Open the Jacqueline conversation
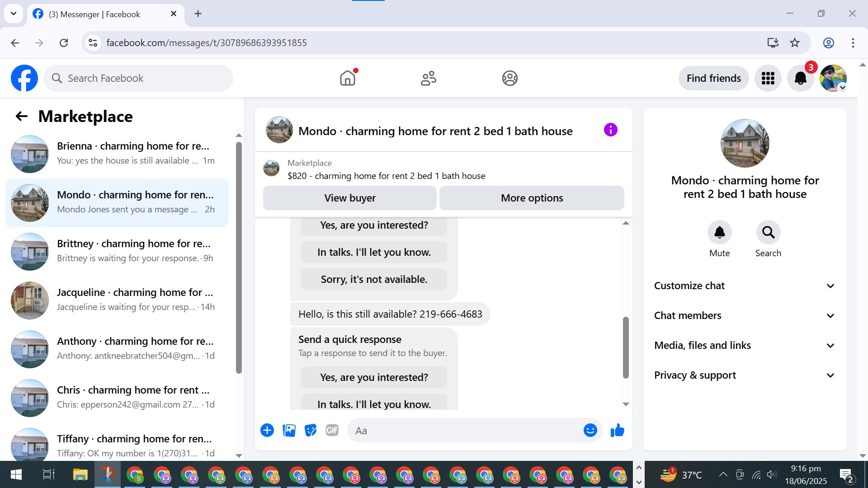The width and height of the screenshot is (868, 488). pyautogui.click(x=117, y=300)
